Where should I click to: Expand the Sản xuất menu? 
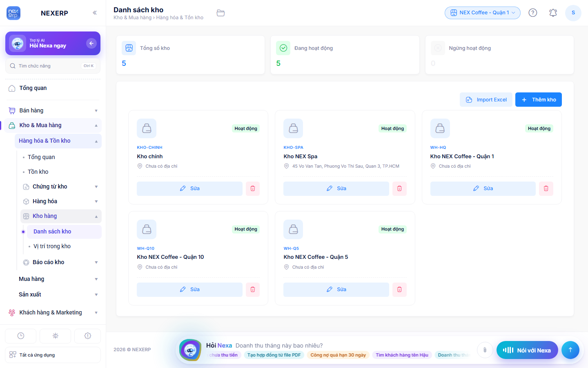[x=58, y=294]
